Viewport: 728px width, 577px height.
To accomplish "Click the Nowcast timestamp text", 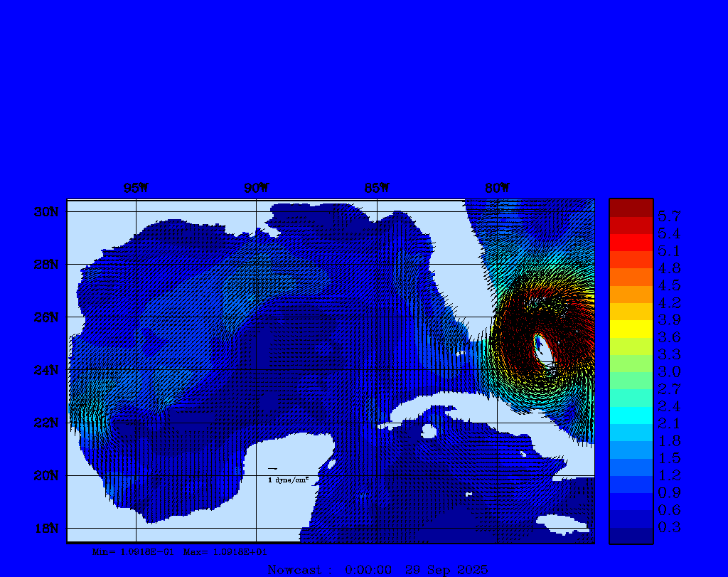I will 378,570.
